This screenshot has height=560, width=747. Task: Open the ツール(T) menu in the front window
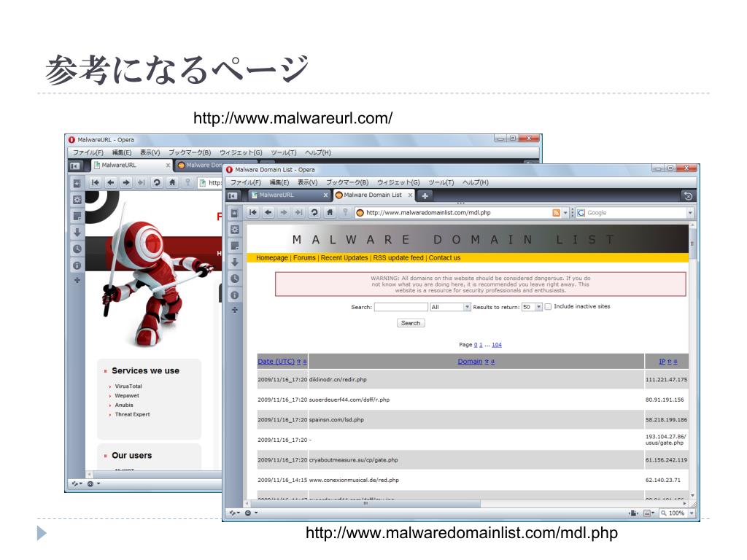[441, 182]
